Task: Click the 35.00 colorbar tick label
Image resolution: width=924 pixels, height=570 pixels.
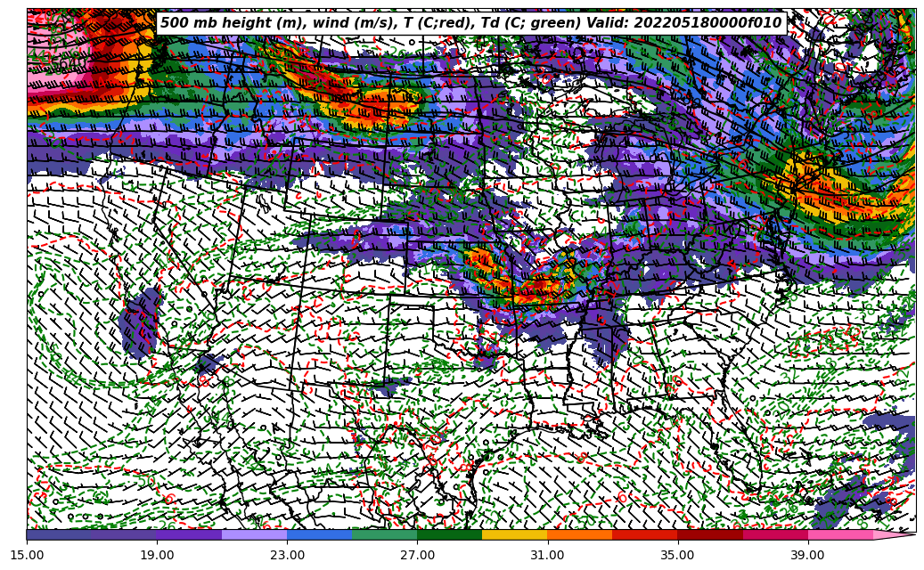Action: (x=677, y=555)
